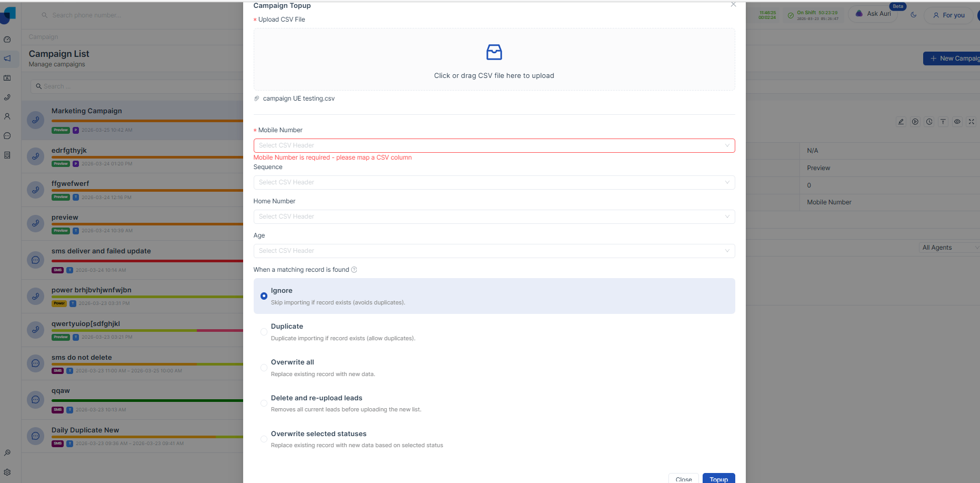Choose Delete and re-upload leads option
This screenshot has width=980, height=483.
coord(264,403)
